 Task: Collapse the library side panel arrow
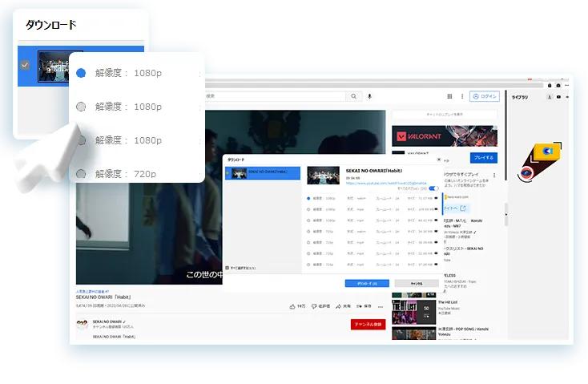click(505, 215)
